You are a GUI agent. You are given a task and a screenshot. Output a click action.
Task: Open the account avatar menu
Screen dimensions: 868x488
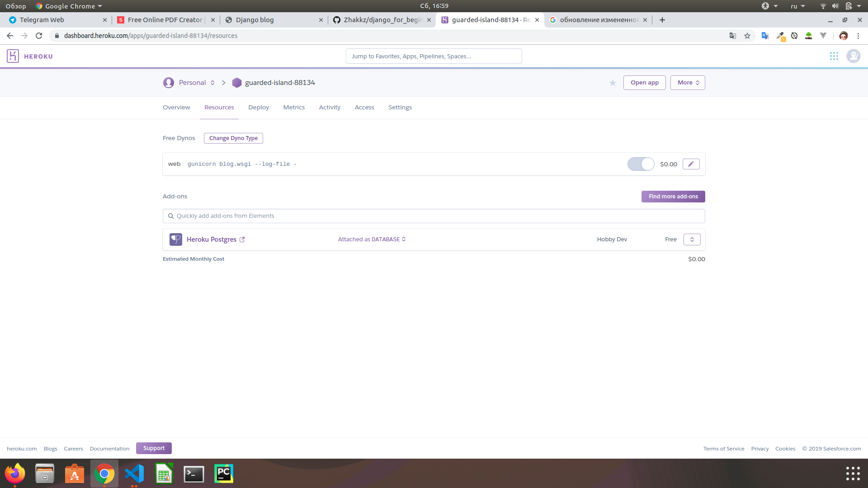pyautogui.click(x=853, y=56)
